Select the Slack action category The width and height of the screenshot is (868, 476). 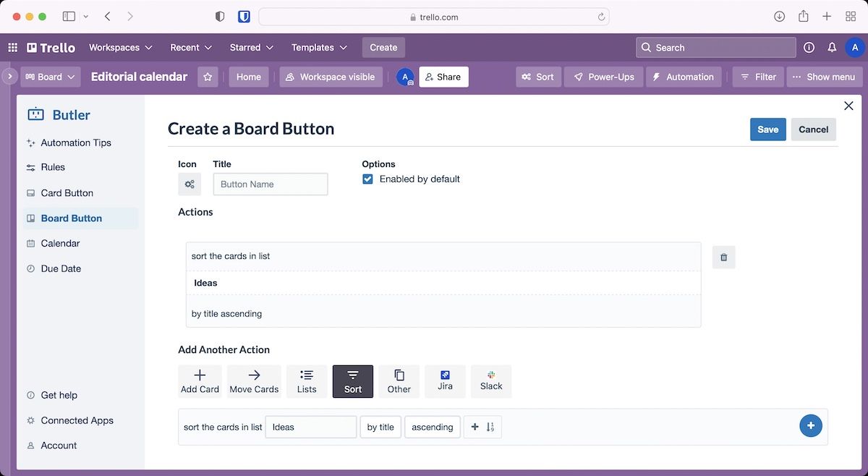pyautogui.click(x=491, y=381)
